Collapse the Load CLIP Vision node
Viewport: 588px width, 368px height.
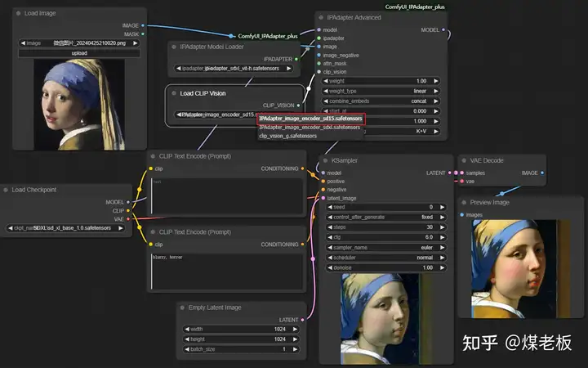174,93
